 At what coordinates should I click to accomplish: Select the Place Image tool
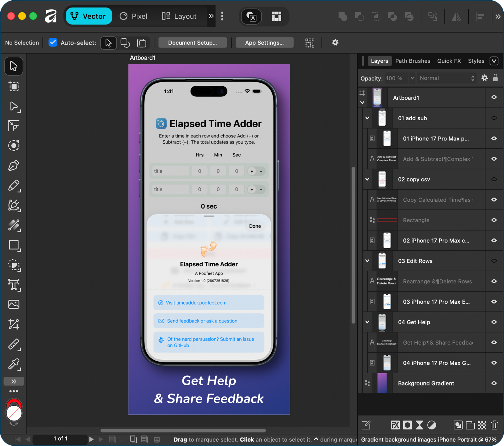coord(14,304)
